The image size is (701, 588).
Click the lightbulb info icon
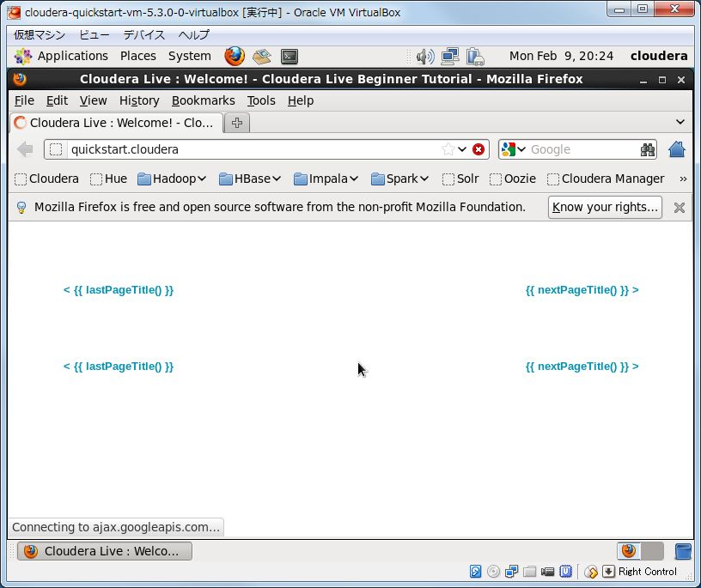tap(21, 208)
